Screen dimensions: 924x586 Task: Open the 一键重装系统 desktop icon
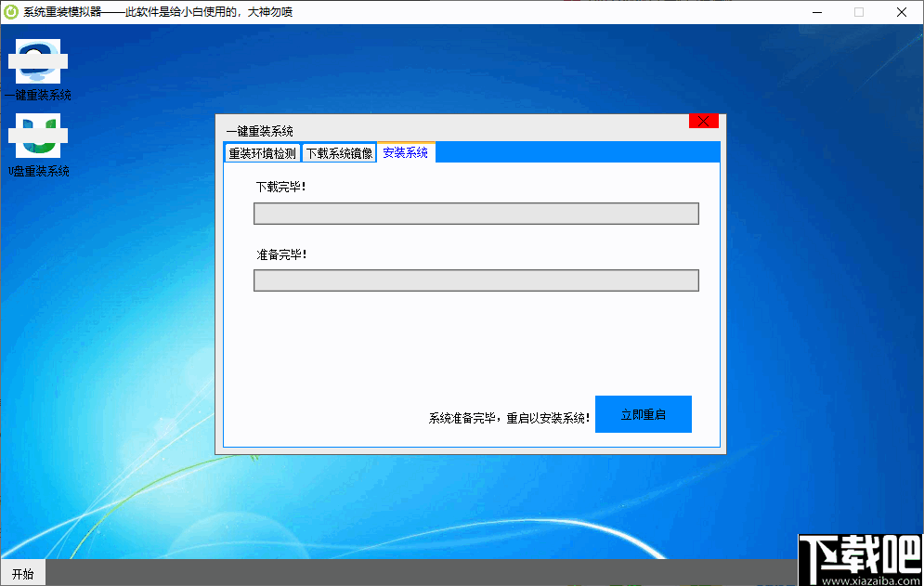pos(38,94)
